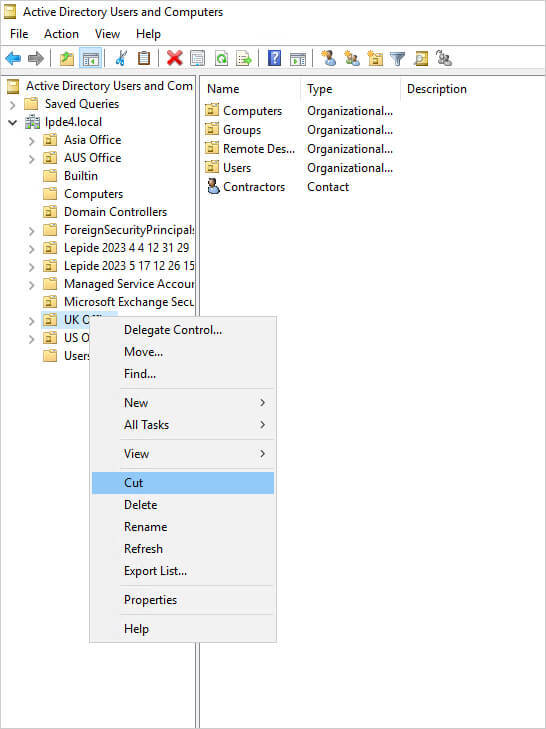Screen dimensions: 546x729
Task: Collapse the lpde4.local domain node
Action: point(13,123)
